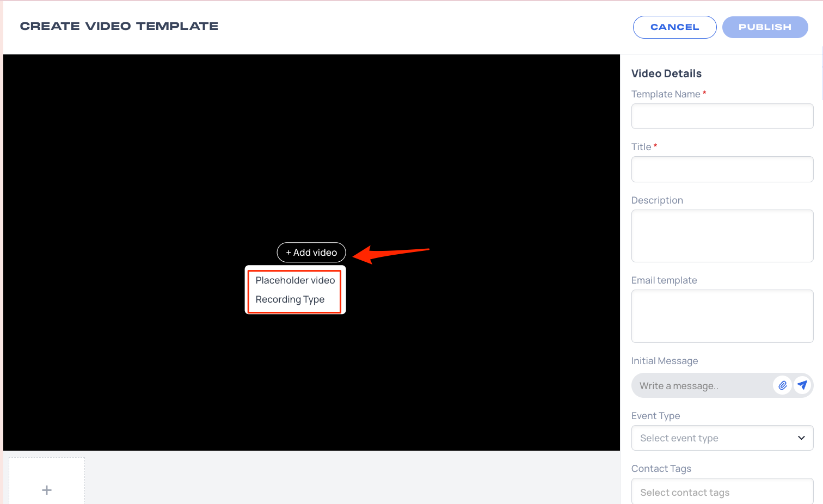Click the Event Type label
This screenshot has width=823, height=504.
[655, 416]
